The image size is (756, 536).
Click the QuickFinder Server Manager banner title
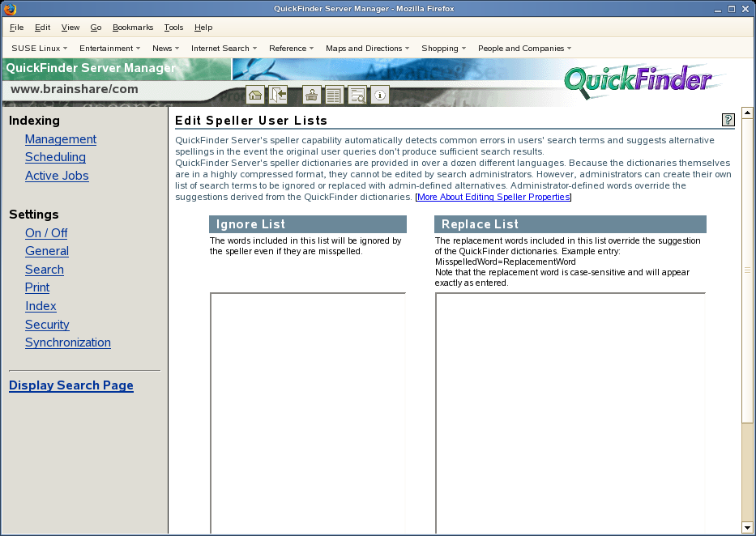pyautogui.click(x=91, y=68)
